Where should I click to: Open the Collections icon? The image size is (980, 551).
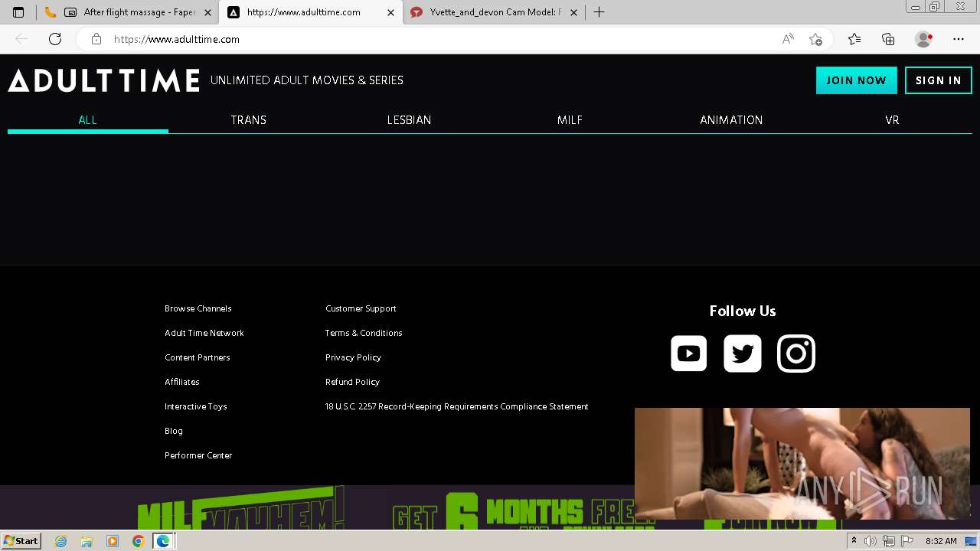pyautogui.click(x=888, y=39)
